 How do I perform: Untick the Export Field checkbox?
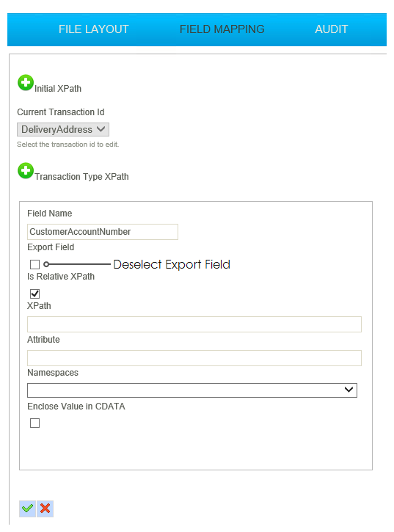[x=35, y=264]
